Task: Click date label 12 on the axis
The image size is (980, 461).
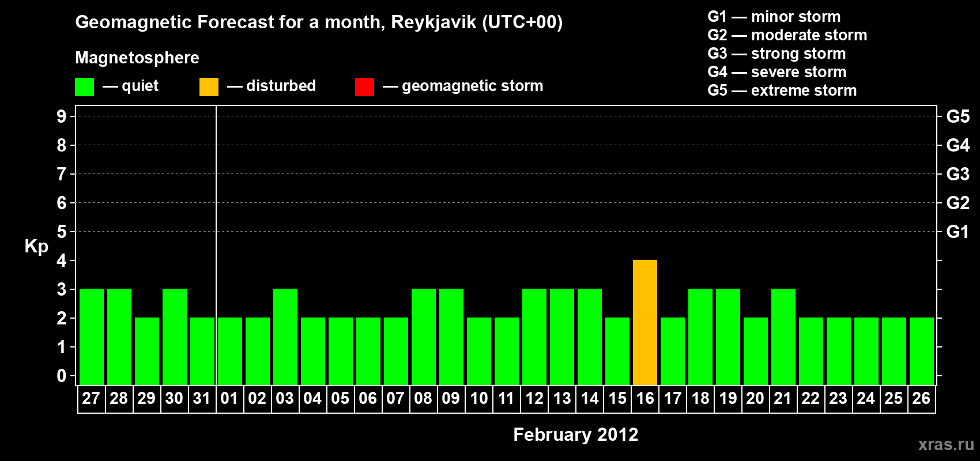Action: click(534, 398)
